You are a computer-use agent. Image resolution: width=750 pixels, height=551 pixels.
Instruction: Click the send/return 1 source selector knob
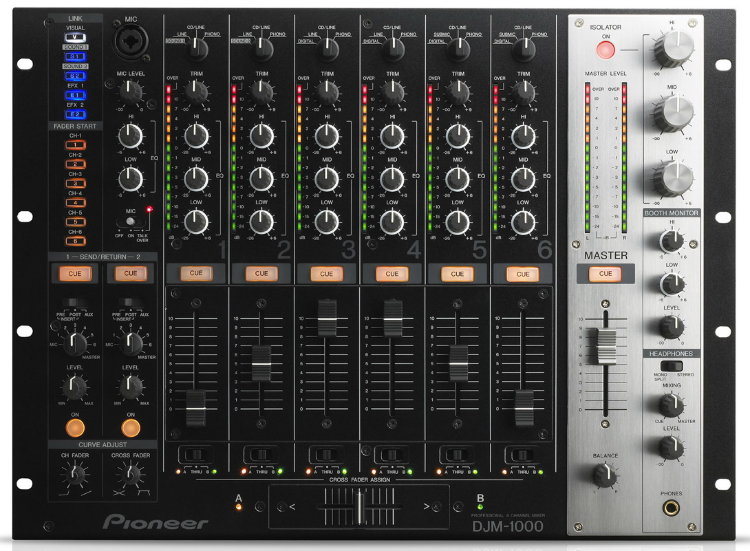coord(75,343)
